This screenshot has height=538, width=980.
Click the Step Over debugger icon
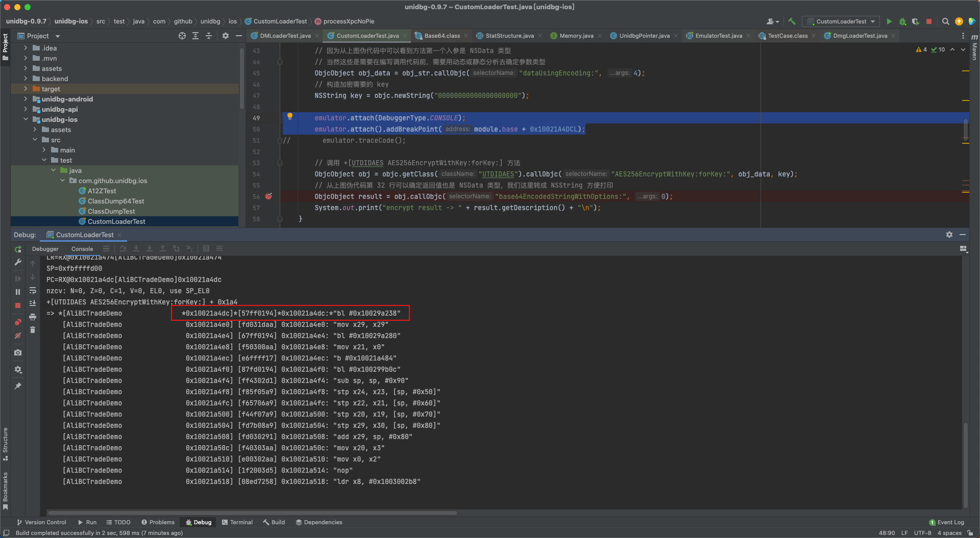tap(123, 248)
